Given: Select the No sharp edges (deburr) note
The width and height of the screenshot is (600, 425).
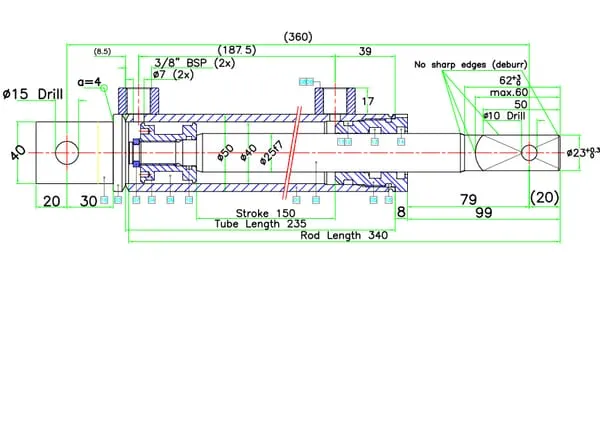Looking at the screenshot, I should 471,65.
